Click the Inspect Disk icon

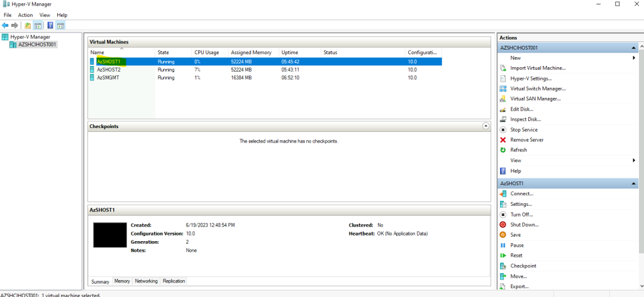(502, 119)
